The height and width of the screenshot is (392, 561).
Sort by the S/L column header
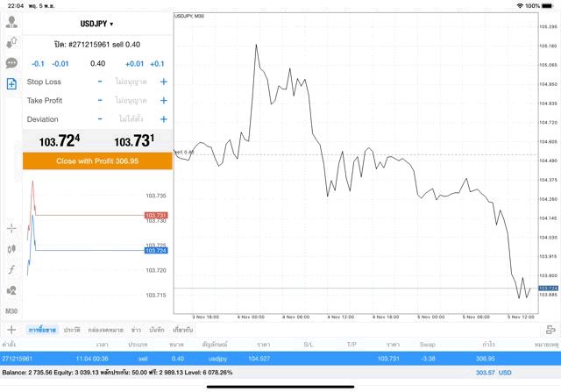309,345
